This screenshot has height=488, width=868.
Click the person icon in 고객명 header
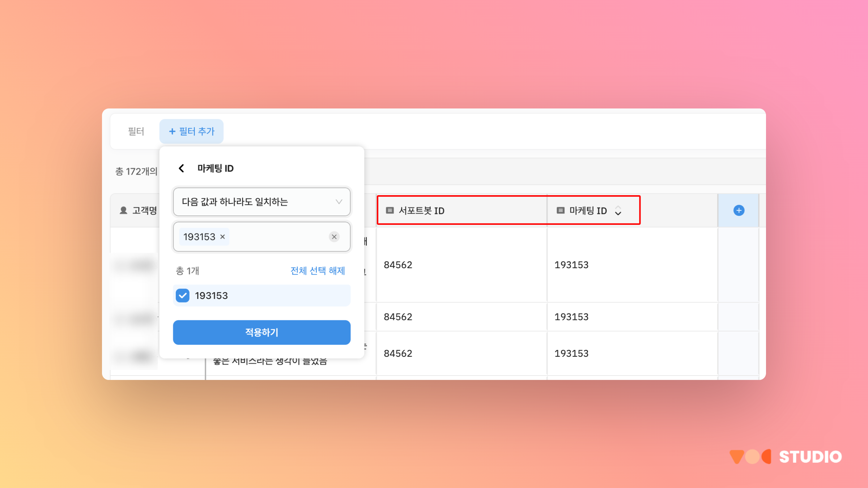click(x=123, y=210)
